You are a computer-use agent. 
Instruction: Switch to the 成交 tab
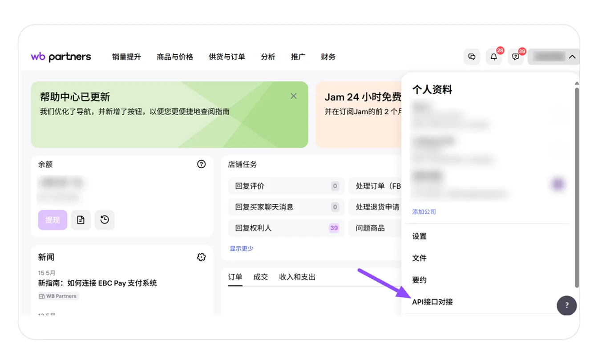[261, 277]
